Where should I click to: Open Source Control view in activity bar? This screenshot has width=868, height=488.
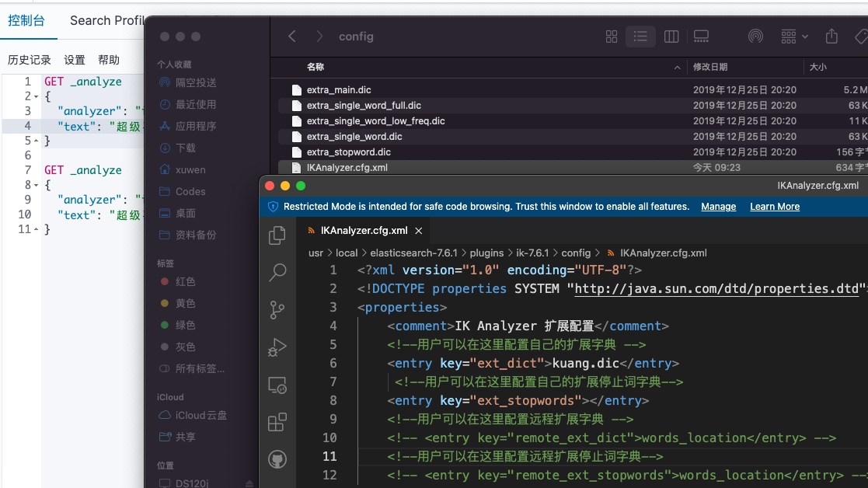277,310
